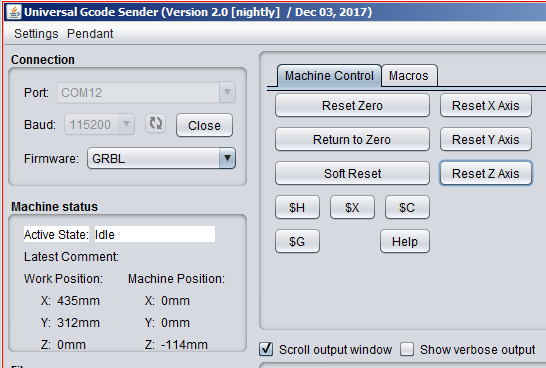Send the $H homing command

297,208
